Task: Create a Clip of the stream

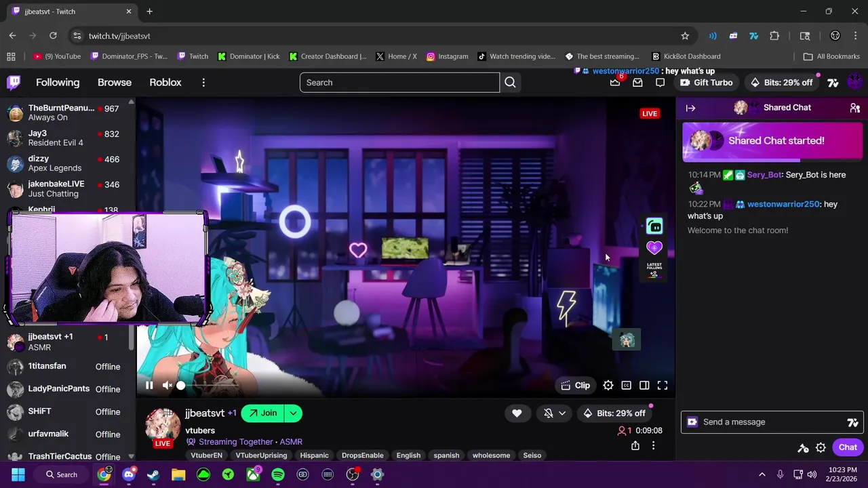Action: (x=576, y=386)
